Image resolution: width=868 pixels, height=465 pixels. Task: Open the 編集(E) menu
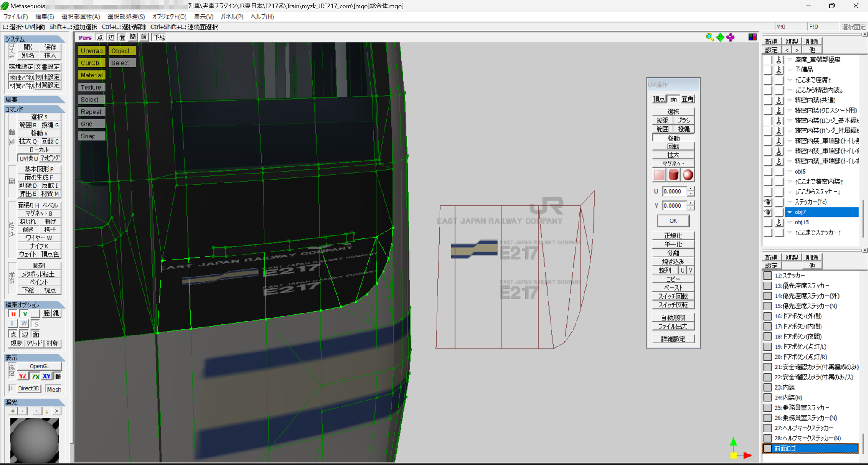pos(45,17)
